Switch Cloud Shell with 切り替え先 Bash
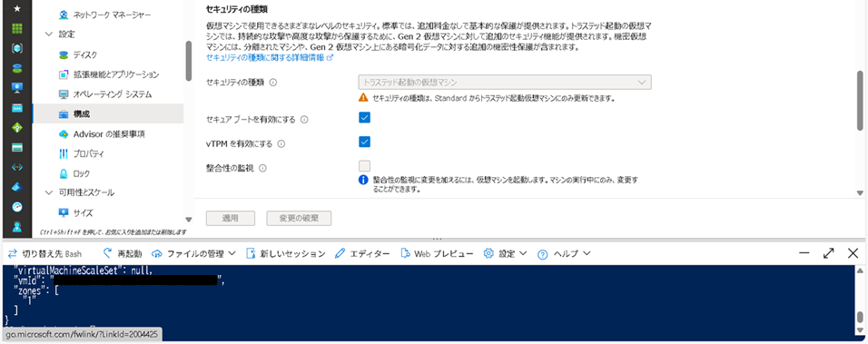Viewport: 868px width, 344px height. click(44, 254)
